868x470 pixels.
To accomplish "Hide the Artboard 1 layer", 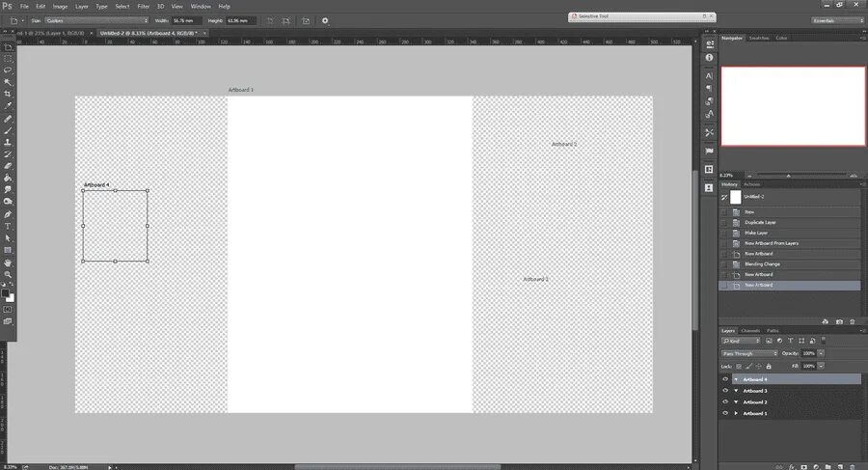I will click(x=725, y=413).
